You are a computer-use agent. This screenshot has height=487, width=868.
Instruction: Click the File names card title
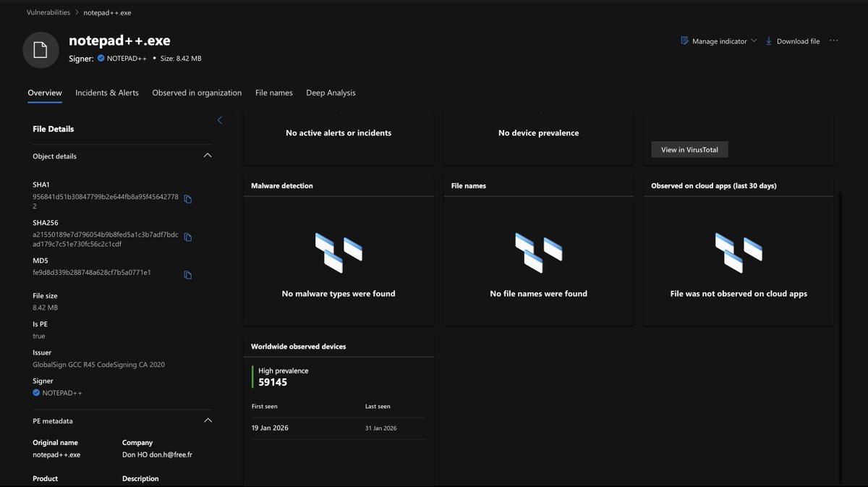point(469,186)
